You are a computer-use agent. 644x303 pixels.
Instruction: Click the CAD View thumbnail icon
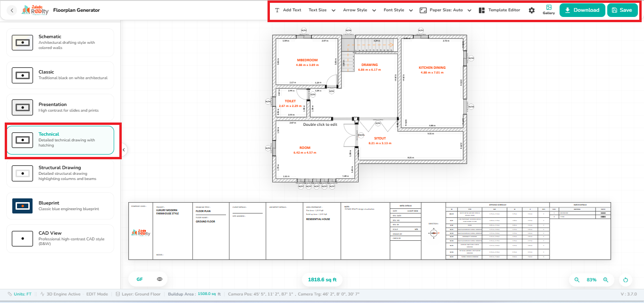(x=22, y=238)
